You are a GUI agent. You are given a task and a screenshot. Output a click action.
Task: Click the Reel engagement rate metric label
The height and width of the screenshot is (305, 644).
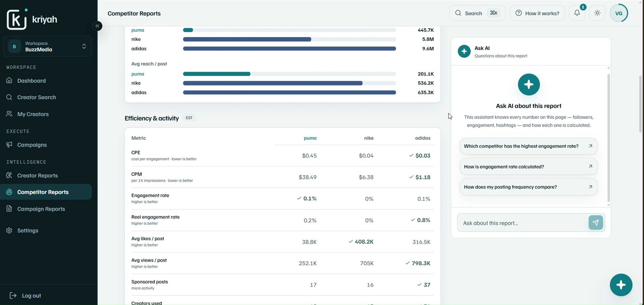(155, 217)
